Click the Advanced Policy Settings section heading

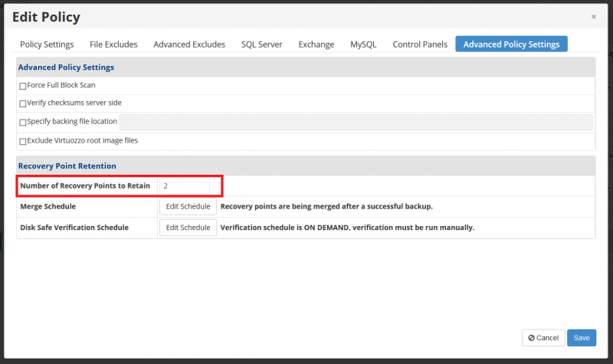66,67
